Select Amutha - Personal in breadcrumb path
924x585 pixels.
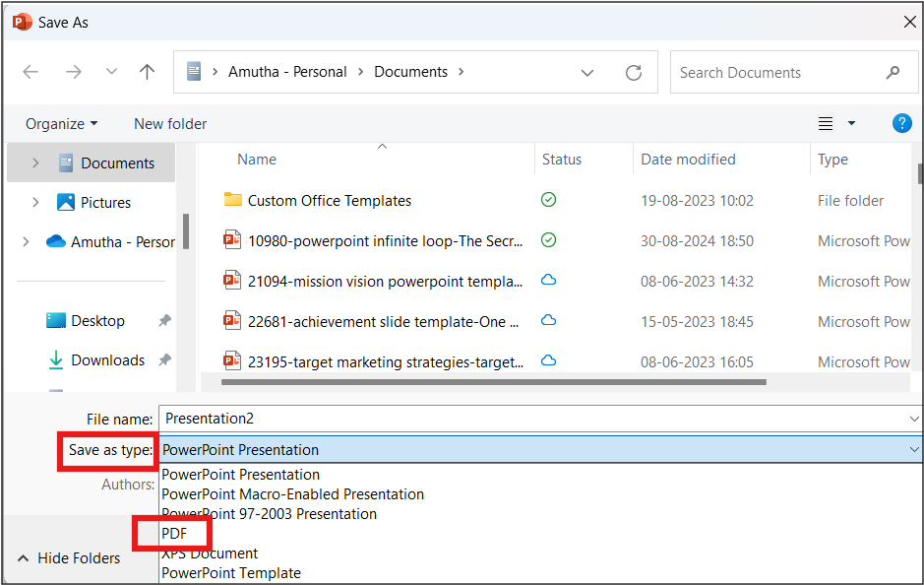(x=287, y=72)
